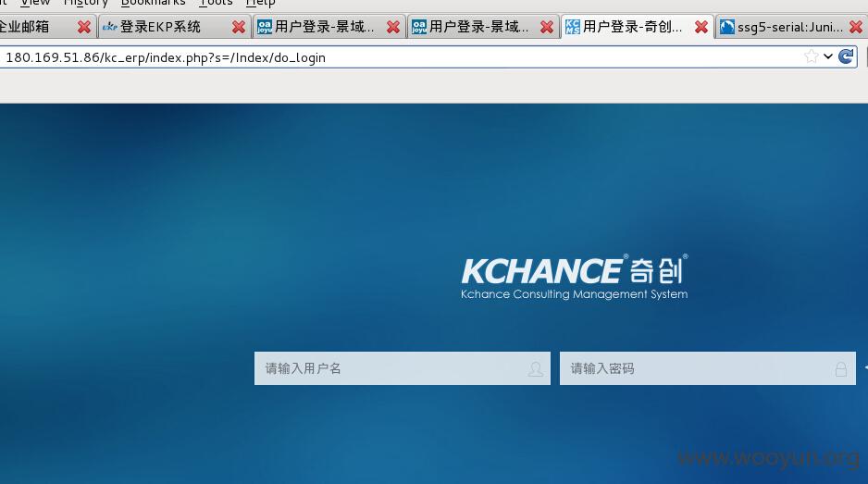868x484 pixels.
Task: Switch to the 登录EKP系统 tab
Action: tap(174, 27)
